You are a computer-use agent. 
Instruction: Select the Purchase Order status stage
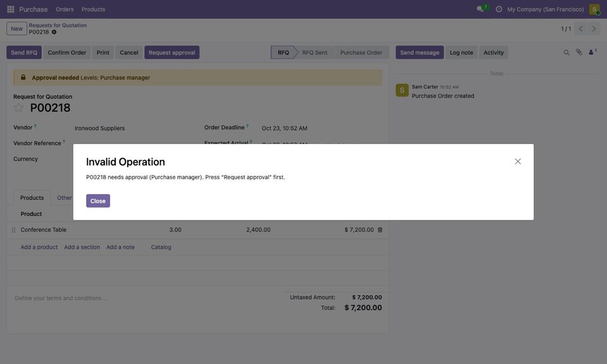point(361,52)
